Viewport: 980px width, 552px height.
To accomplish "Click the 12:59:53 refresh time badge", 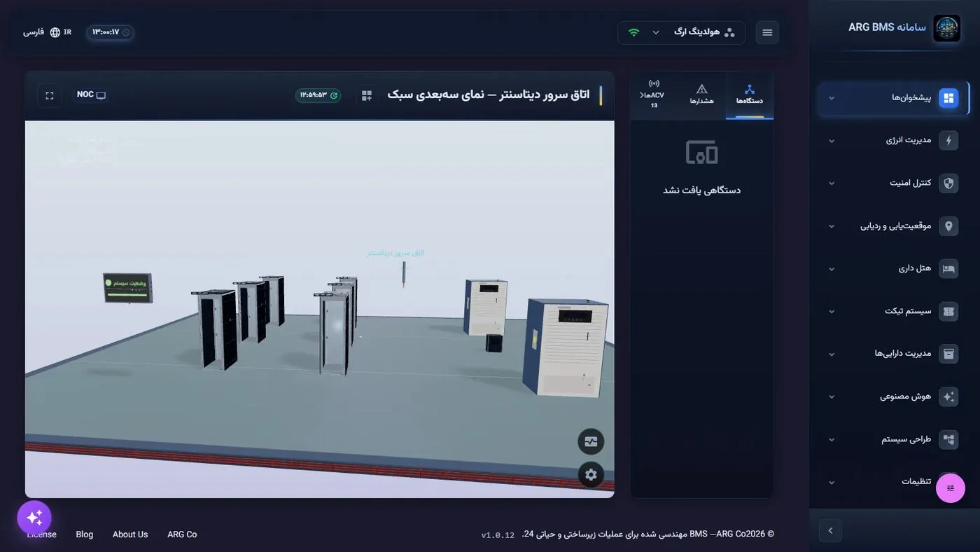I will coord(318,95).
